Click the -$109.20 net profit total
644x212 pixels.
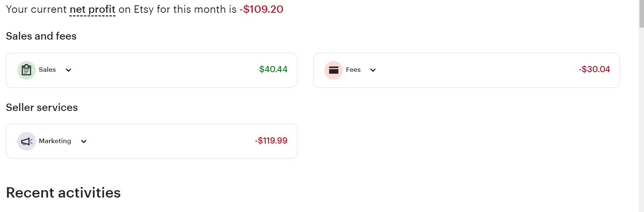(261, 9)
